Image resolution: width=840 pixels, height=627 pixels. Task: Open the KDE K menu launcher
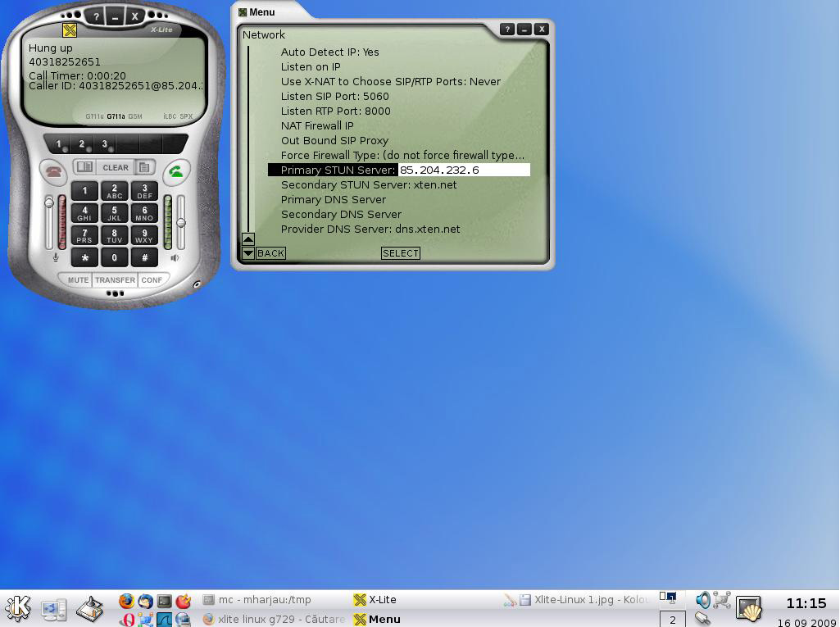[x=19, y=608]
